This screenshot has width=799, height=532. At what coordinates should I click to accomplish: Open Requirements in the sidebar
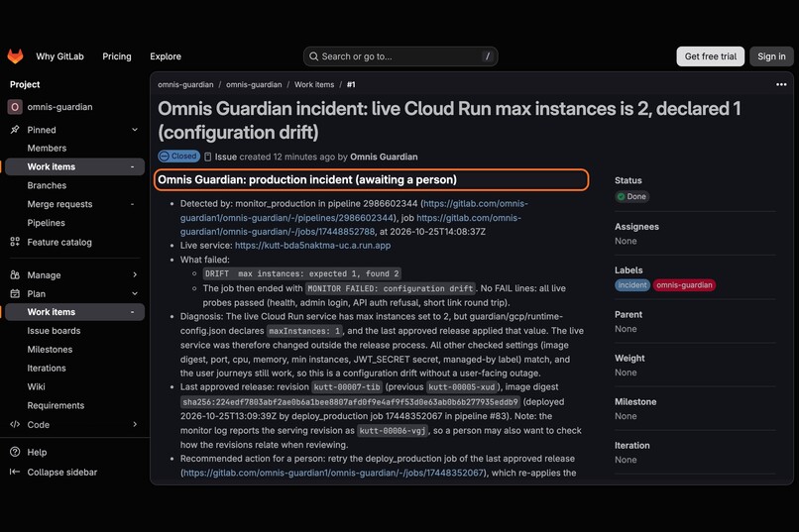(56, 406)
